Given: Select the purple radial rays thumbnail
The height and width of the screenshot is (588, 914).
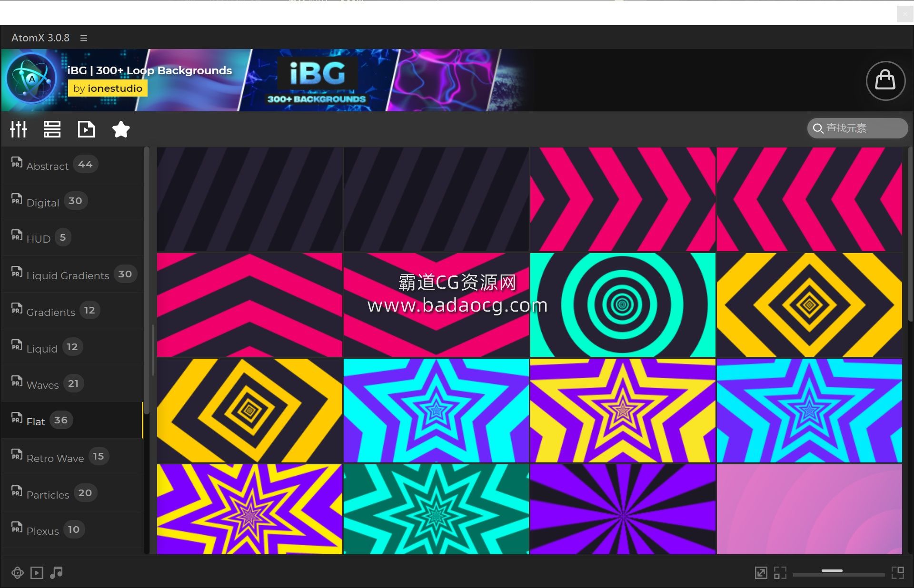Looking at the screenshot, I should (x=623, y=509).
